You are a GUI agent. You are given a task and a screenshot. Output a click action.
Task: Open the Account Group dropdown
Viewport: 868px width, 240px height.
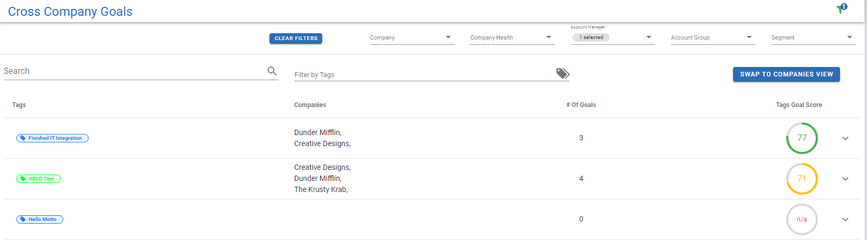click(x=713, y=37)
